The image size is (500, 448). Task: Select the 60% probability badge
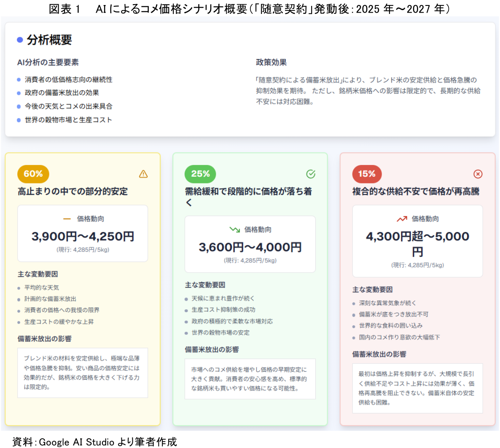point(33,174)
